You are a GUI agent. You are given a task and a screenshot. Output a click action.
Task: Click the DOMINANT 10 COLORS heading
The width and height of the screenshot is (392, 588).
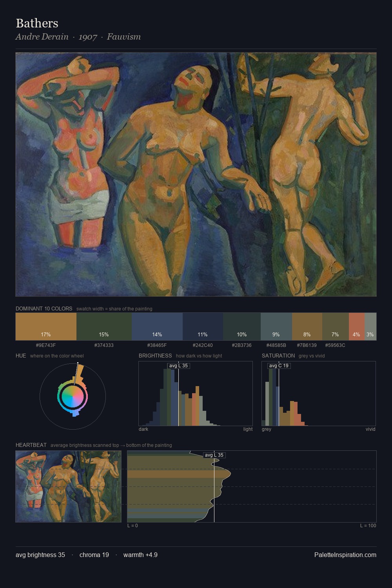[44, 309]
